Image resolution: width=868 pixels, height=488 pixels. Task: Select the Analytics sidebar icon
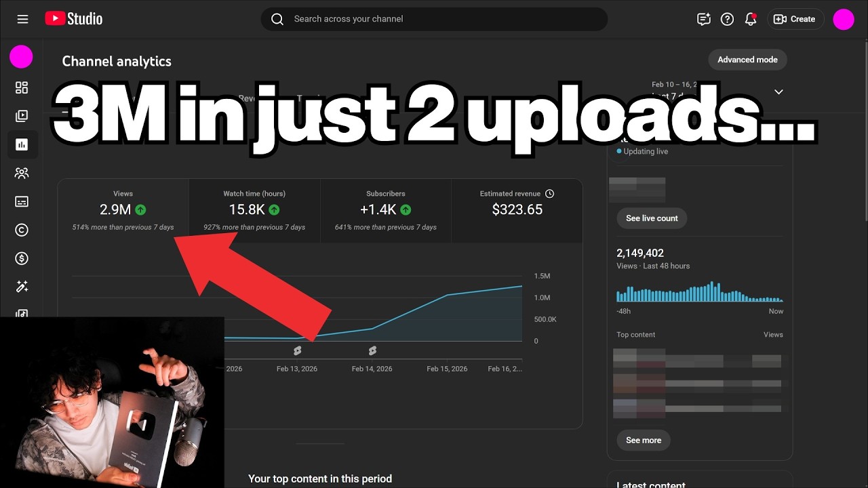[22, 144]
